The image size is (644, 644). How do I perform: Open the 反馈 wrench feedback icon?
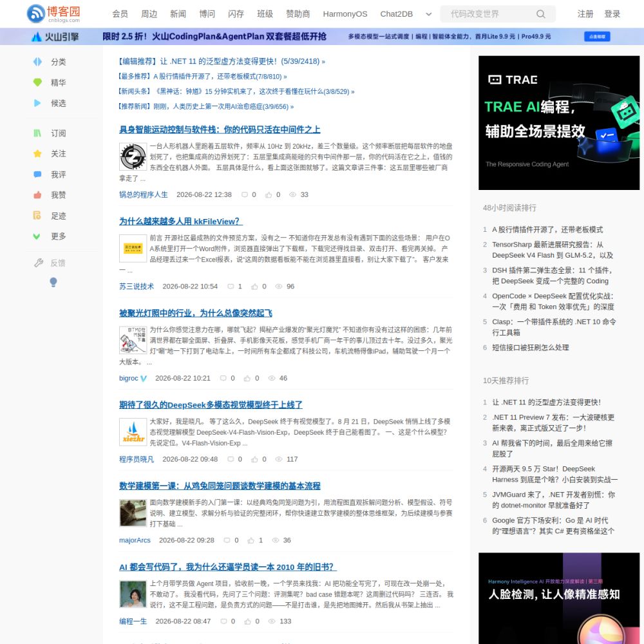39,263
